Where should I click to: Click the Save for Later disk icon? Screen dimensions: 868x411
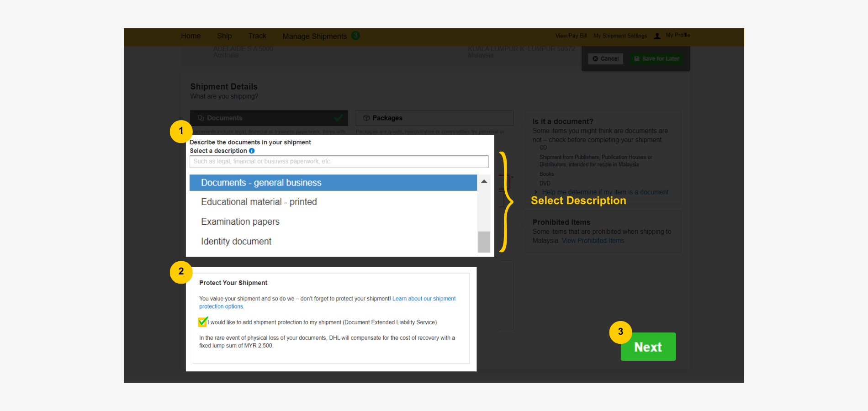pos(637,58)
